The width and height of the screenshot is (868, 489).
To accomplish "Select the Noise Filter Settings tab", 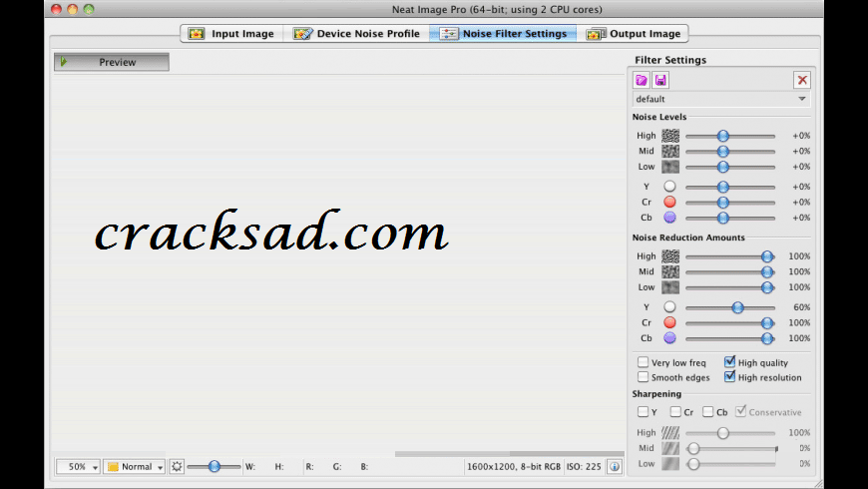I will pos(503,34).
